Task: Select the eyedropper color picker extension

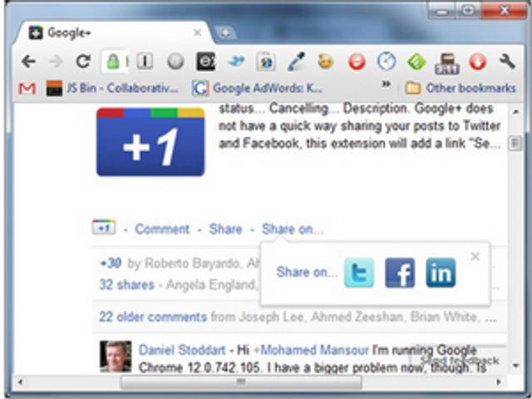Action: pyautogui.click(x=296, y=62)
